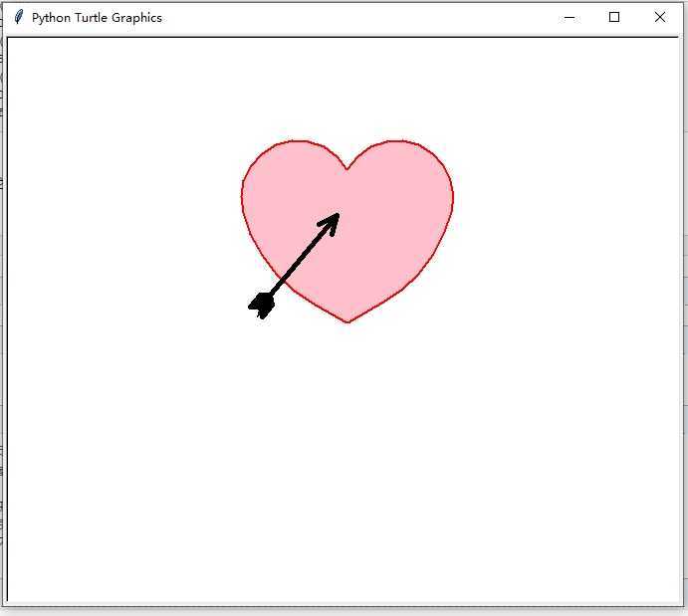Close the Python Turtle Graphics window
The width and height of the screenshot is (688, 616).
click(x=659, y=17)
